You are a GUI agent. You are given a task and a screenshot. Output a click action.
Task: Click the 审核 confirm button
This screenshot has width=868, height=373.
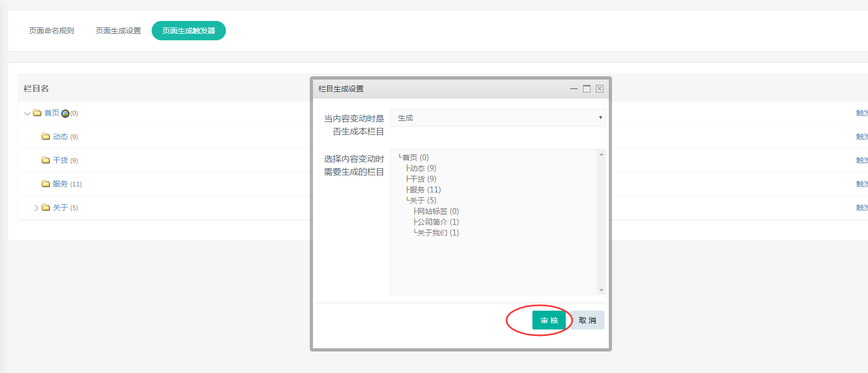point(549,320)
